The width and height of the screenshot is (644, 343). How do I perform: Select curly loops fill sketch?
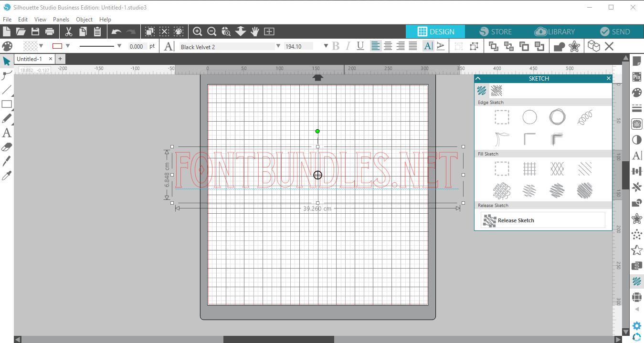[502, 191]
